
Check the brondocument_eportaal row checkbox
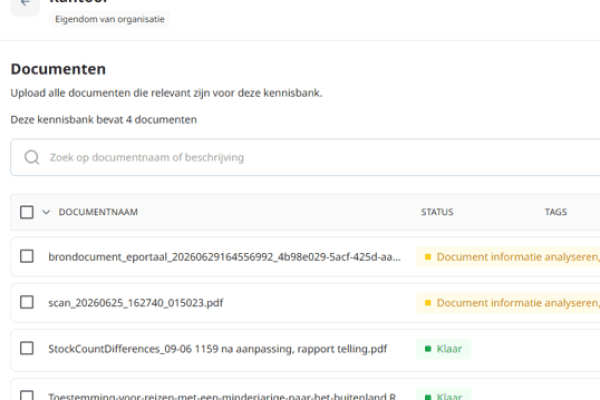click(x=27, y=256)
